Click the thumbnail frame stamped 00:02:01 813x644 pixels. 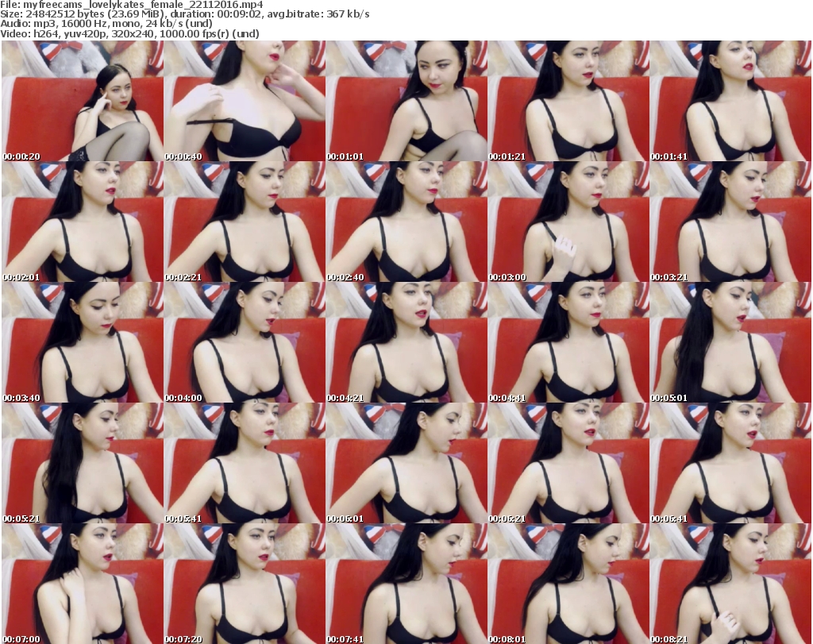[83, 222]
